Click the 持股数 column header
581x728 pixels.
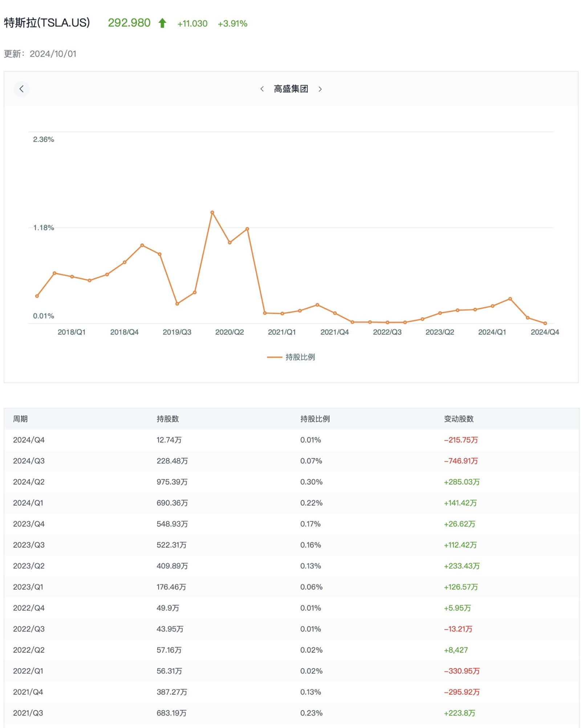coord(168,419)
